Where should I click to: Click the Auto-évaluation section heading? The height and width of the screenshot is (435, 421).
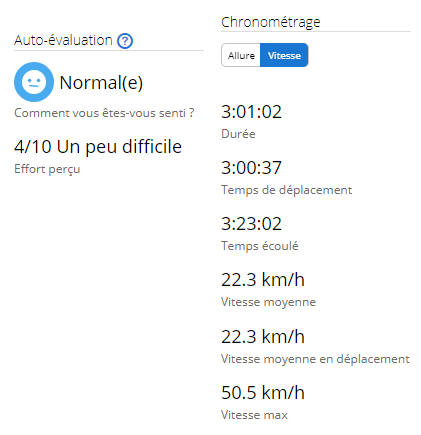(x=63, y=40)
